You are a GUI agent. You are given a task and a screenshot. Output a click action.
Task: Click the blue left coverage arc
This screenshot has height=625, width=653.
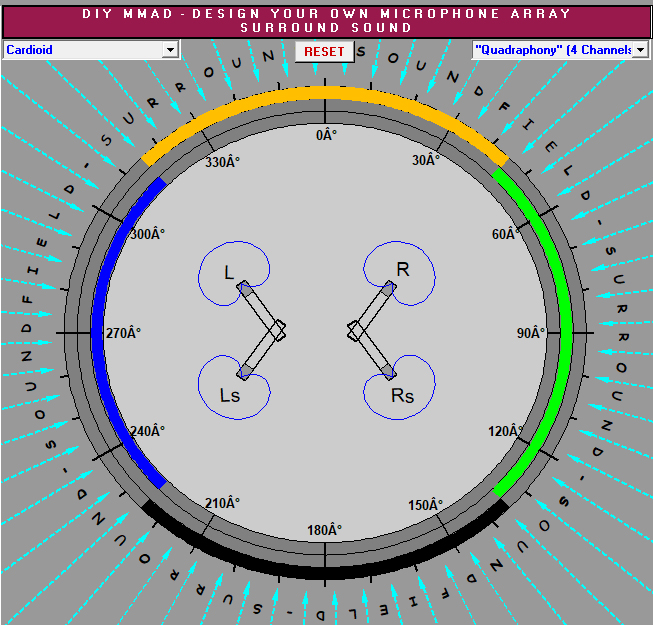coord(98,330)
